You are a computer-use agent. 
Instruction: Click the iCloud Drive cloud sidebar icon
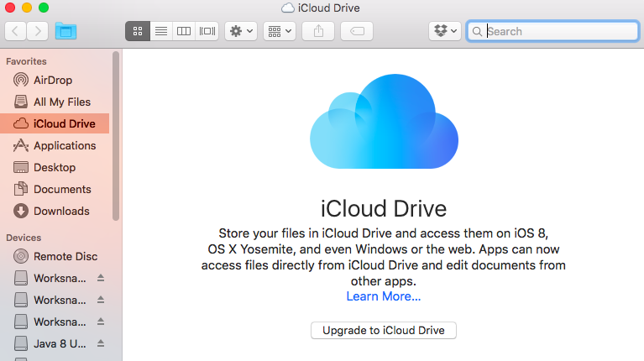tap(21, 123)
